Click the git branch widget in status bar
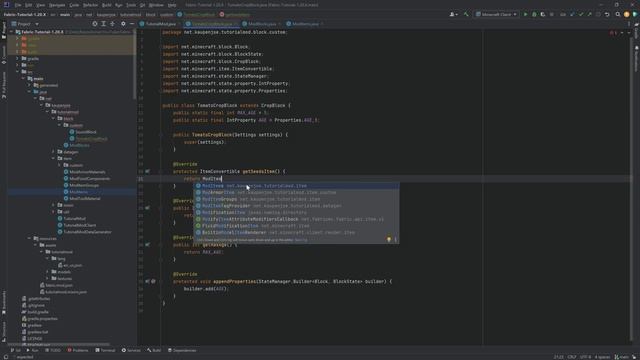This screenshot has height=360, width=640. click(622, 357)
